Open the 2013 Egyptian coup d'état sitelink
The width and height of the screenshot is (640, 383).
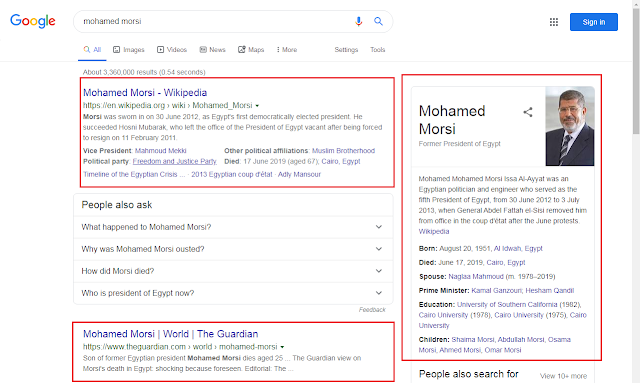(x=231, y=174)
